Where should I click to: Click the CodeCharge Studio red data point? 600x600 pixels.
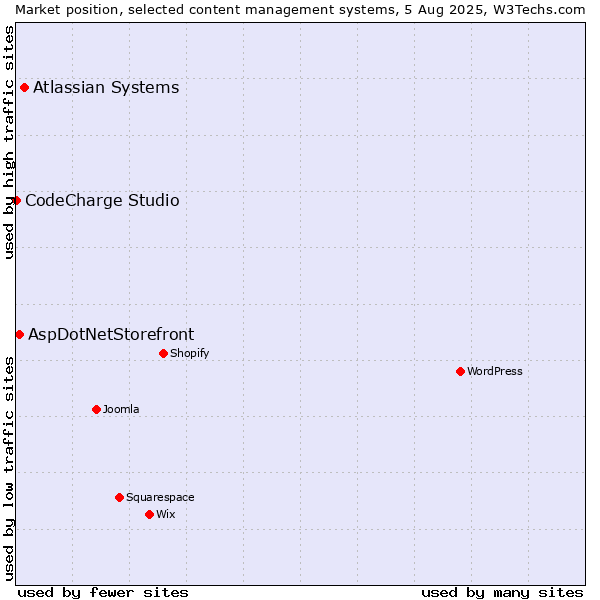(16, 201)
